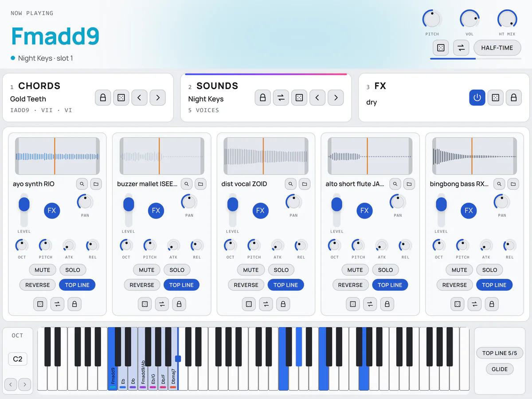The width and height of the screenshot is (532, 399).
Task: Swap the bingbong bass voice sample
Action: point(474,304)
